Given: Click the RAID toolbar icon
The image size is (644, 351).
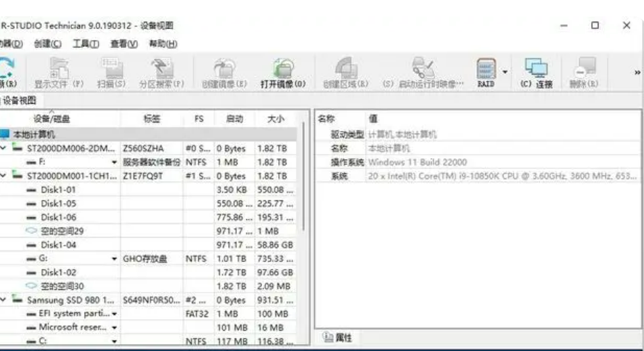Looking at the screenshot, I should click(x=486, y=70).
